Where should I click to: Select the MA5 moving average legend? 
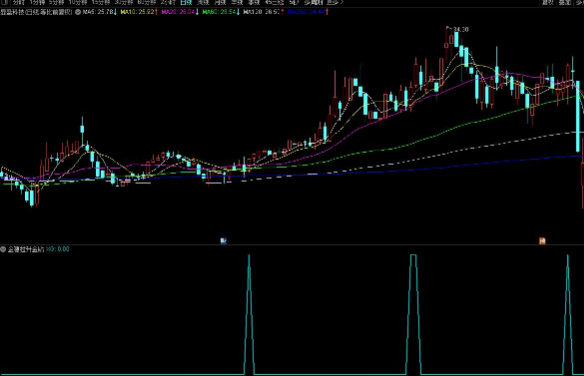pyautogui.click(x=99, y=12)
